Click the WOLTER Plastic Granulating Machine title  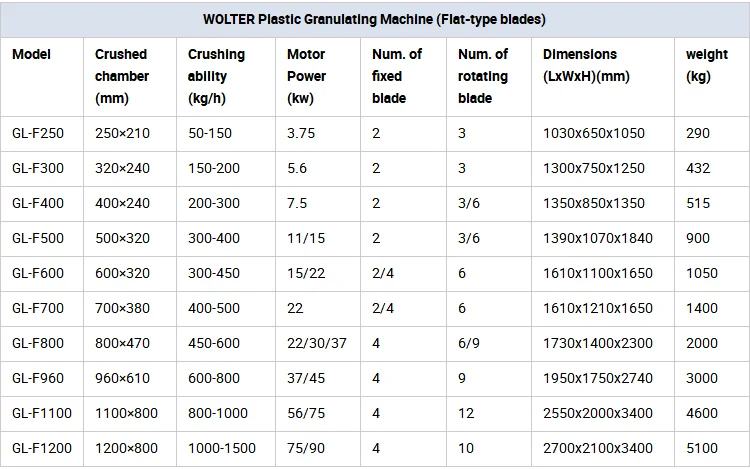(374, 19)
